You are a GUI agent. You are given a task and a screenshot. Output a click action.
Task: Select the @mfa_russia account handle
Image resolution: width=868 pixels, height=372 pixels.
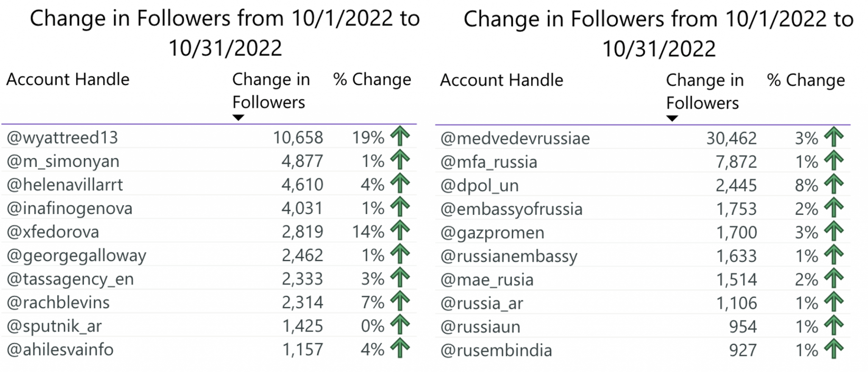(x=489, y=162)
